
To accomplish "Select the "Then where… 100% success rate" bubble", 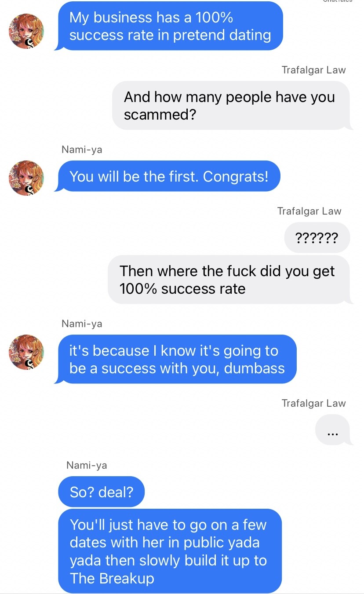I will pyautogui.click(x=228, y=280).
